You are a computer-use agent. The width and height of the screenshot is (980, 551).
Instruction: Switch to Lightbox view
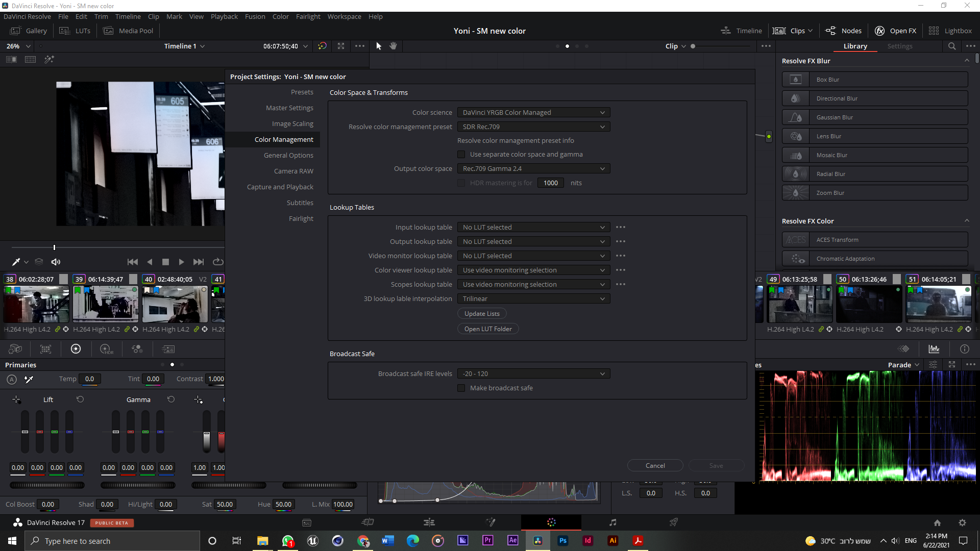(x=950, y=31)
